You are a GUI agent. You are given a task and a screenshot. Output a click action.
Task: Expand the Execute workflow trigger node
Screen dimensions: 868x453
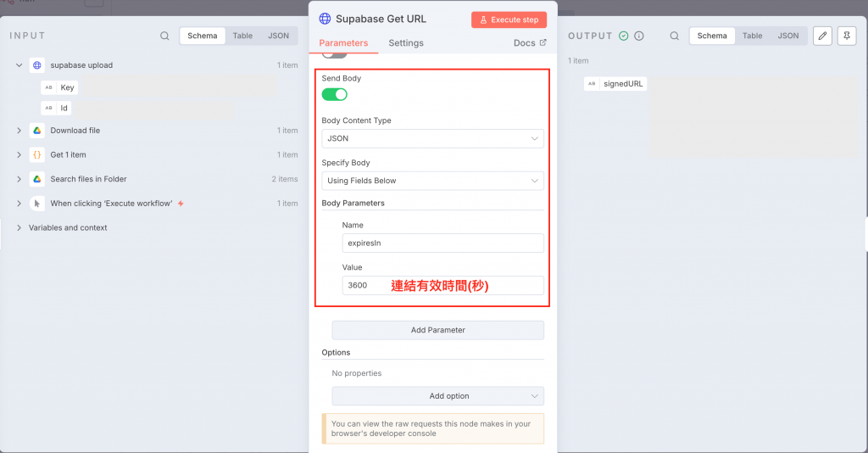[x=19, y=204]
